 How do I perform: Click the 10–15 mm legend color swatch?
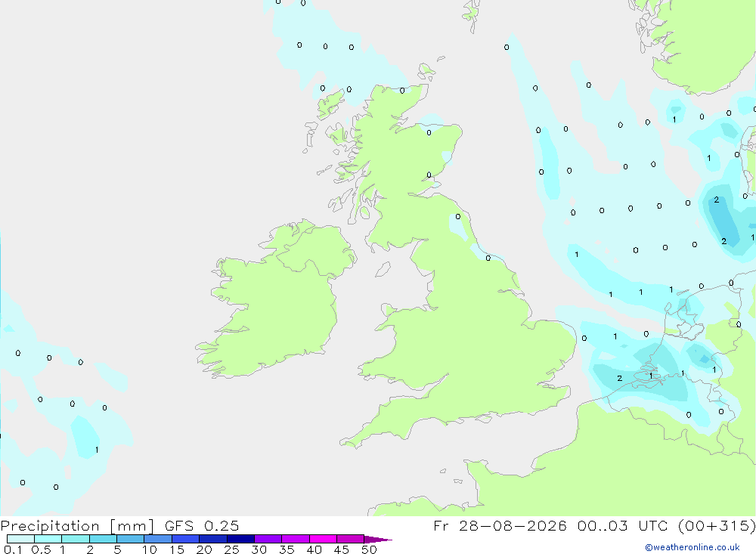[158, 539]
